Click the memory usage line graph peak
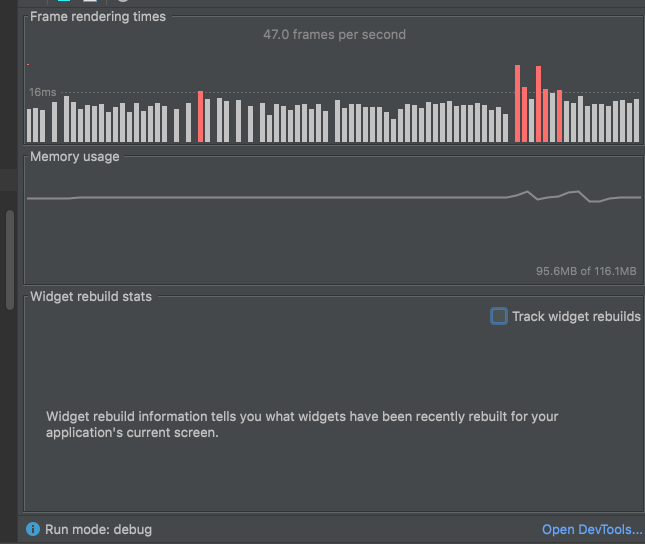Viewport: 645px width, 544px height. pos(527,191)
